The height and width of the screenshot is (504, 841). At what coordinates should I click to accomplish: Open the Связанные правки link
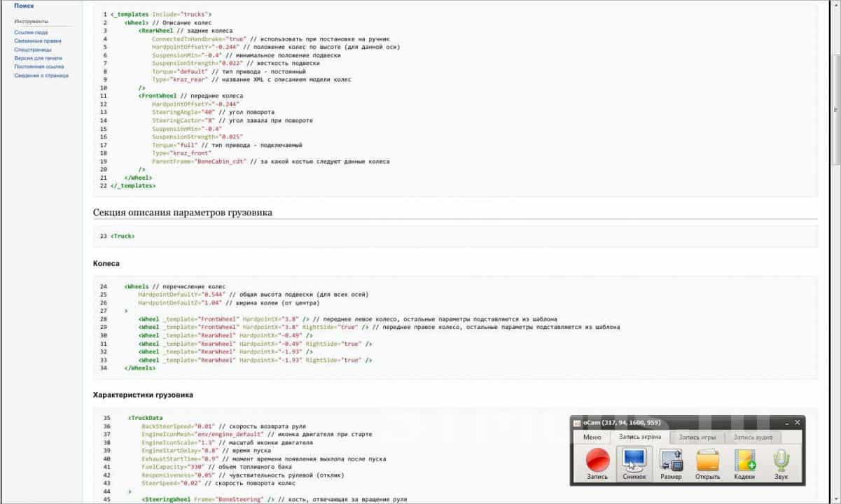click(x=34, y=41)
